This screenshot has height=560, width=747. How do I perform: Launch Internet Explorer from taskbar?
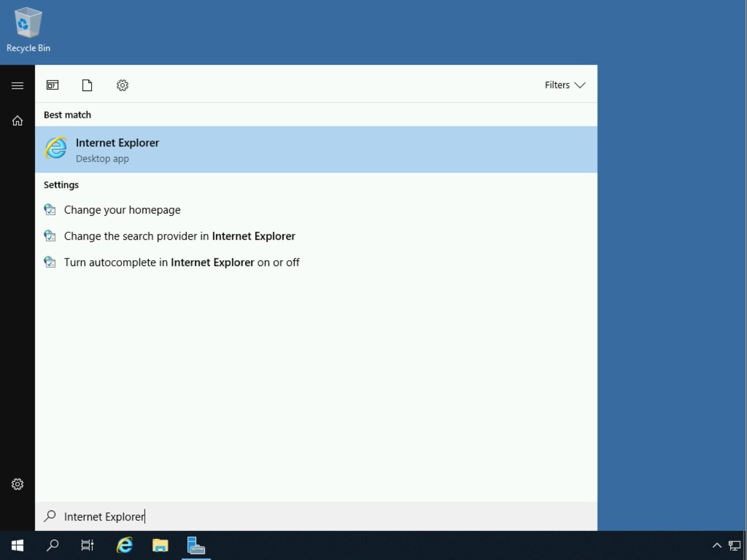coord(124,545)
